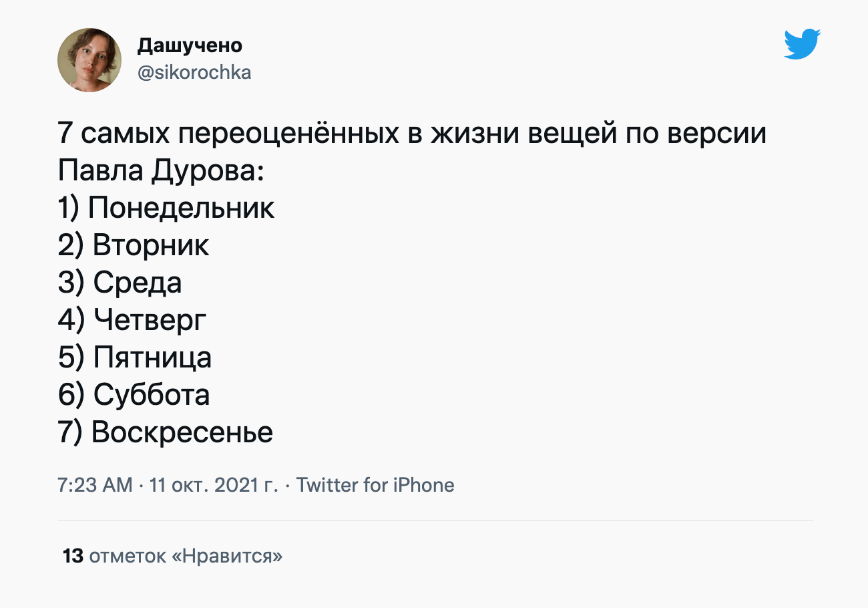Viewport: 868px width, 608px height.
Task: Select the list line "2) Вторник"
Action: (134, 245)
